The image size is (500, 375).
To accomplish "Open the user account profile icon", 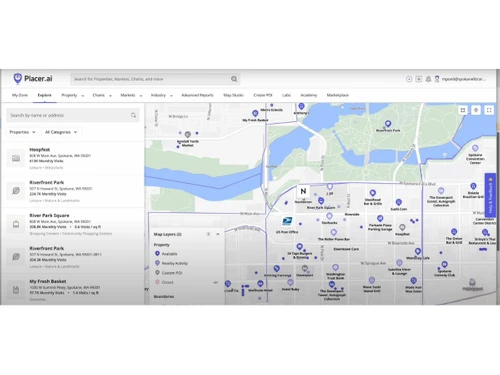I will [x=437, y=79].
